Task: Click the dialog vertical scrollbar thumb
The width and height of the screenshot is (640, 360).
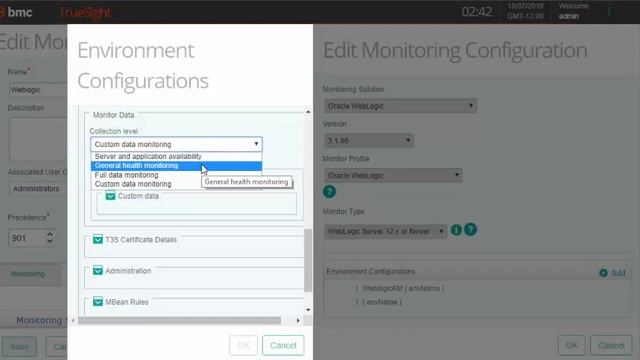Action: click(x=308, y=260)
